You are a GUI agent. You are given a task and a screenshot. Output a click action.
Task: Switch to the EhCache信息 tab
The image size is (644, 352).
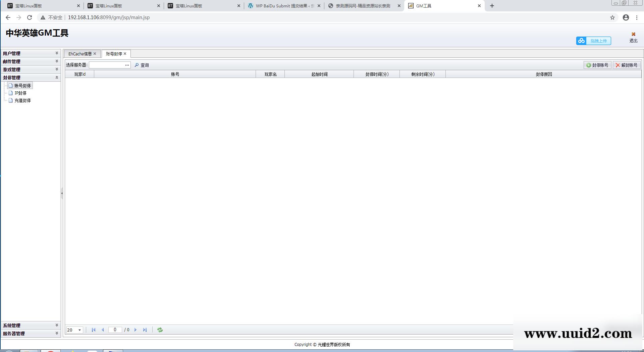point(80,54)
